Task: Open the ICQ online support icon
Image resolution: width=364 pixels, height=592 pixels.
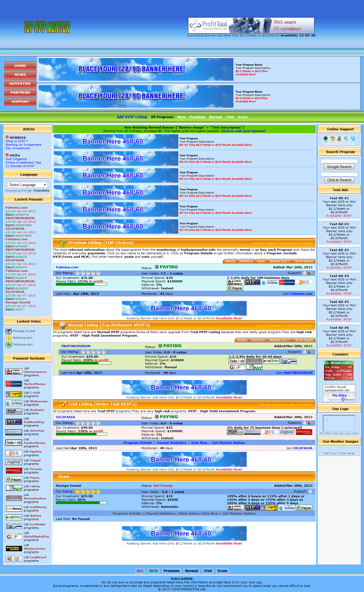Action: click(x=326, y=139)
